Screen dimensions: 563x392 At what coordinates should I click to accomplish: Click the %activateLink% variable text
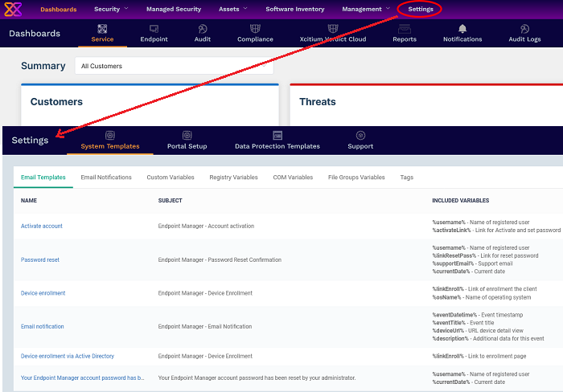tap(451, 231)
